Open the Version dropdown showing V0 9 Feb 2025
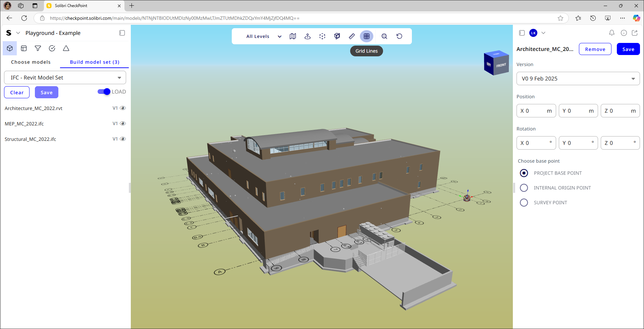644x329 pixels. (x=578, y=78)
